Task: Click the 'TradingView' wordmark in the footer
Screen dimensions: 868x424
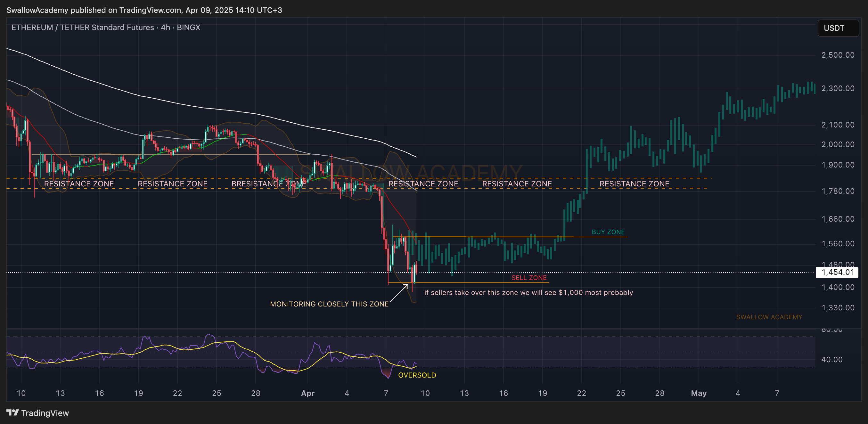Action: 45,413
